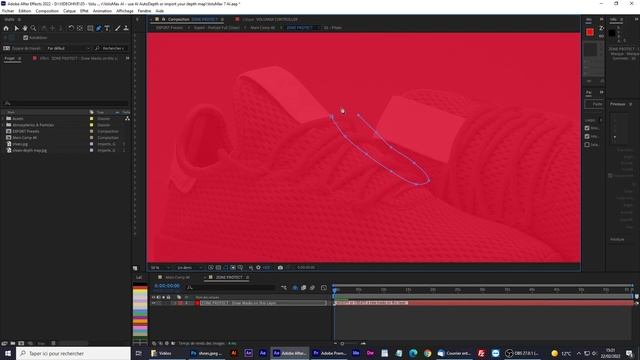Open the viewer resolution dropdown

[x=189, y=267]
